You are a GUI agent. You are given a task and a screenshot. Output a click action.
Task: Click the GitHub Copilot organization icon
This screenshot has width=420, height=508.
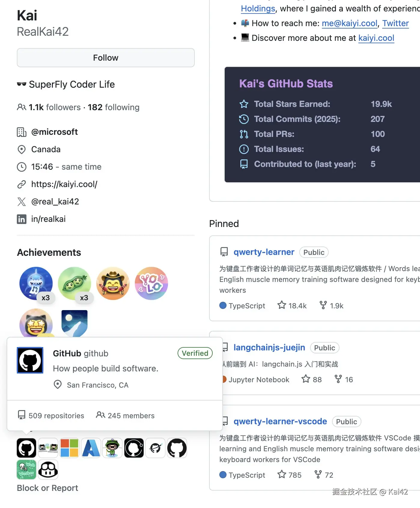click(48, 469)
